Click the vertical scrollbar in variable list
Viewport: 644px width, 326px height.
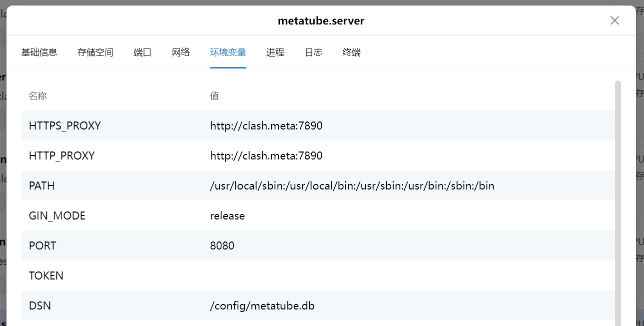pos(618,200)
